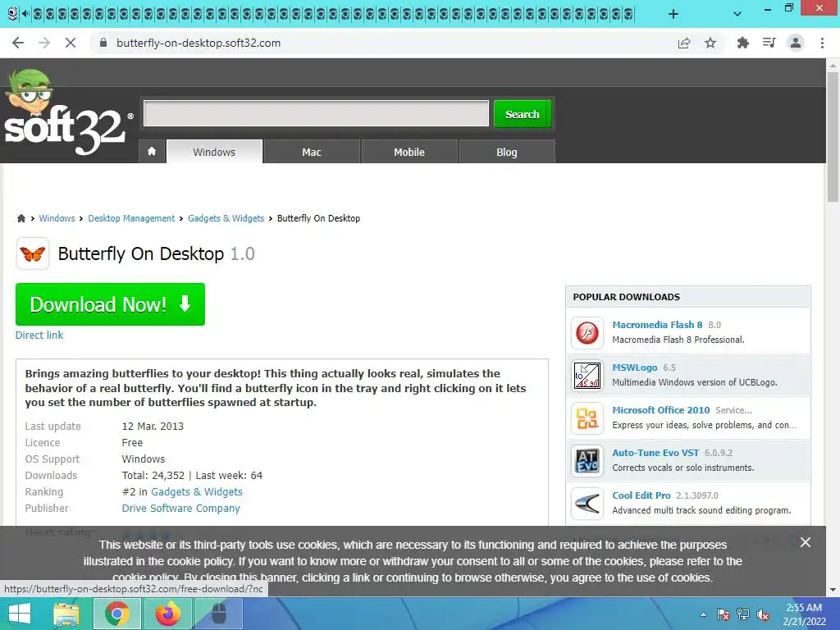This screenshot has width=840, height=630.
Task: Click the Butterfly On Desktop app icon
Action: click(33, 253)
